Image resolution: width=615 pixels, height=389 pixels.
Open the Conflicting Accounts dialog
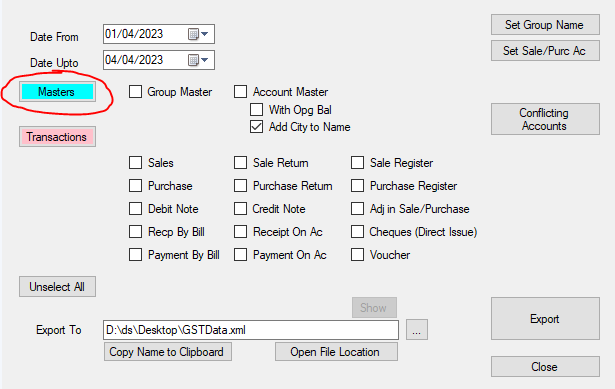[x=545, y=119]
